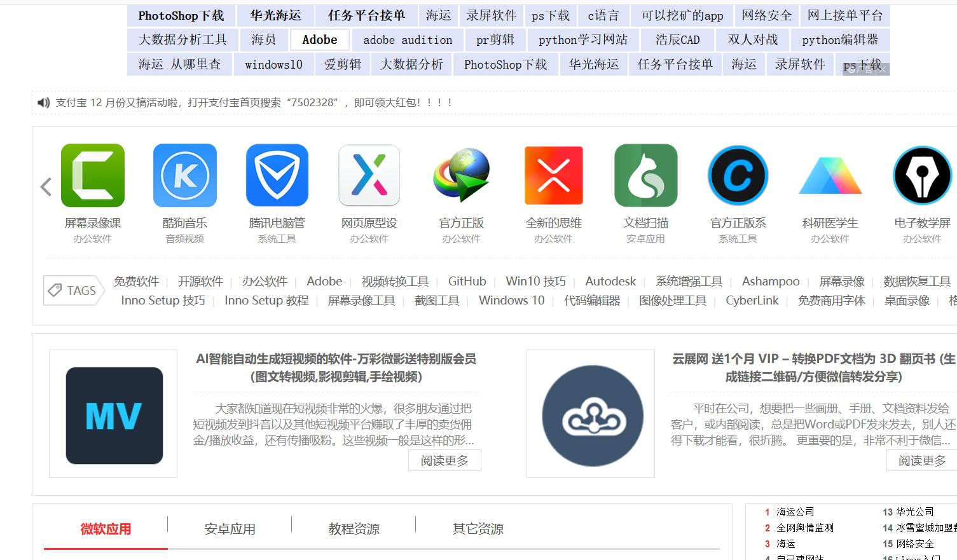957x560 pixels.
Task: Click the 图像处理工具 tag
Action: (x=673, y=300)
